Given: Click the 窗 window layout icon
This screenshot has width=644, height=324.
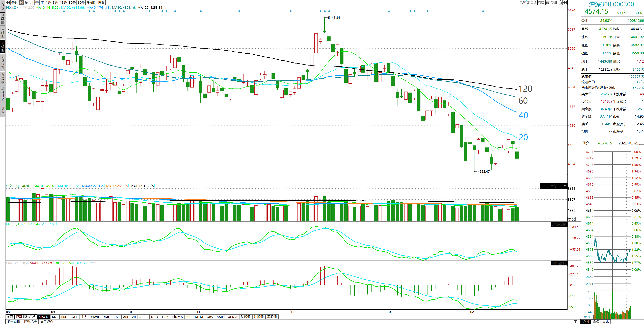Looking at the screenshot, I should [x=548, y=3].
